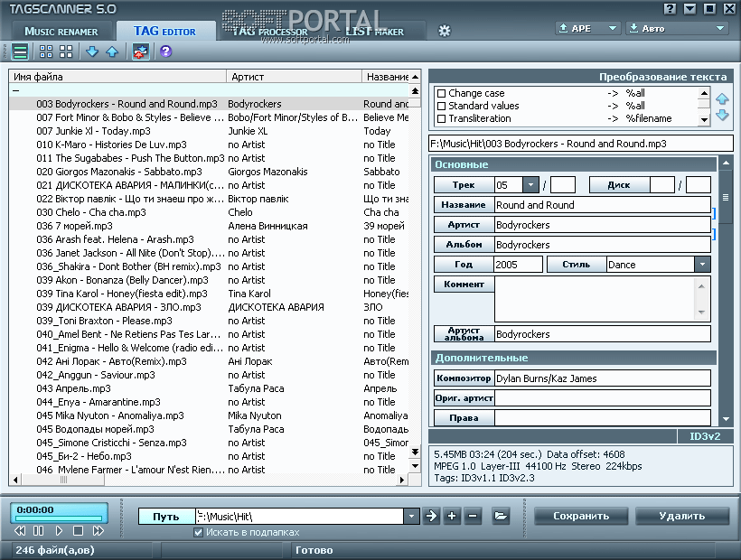Click the Удалить button
Image resolution: width=741 pixels, height=560 pixels.
(681, 516)
